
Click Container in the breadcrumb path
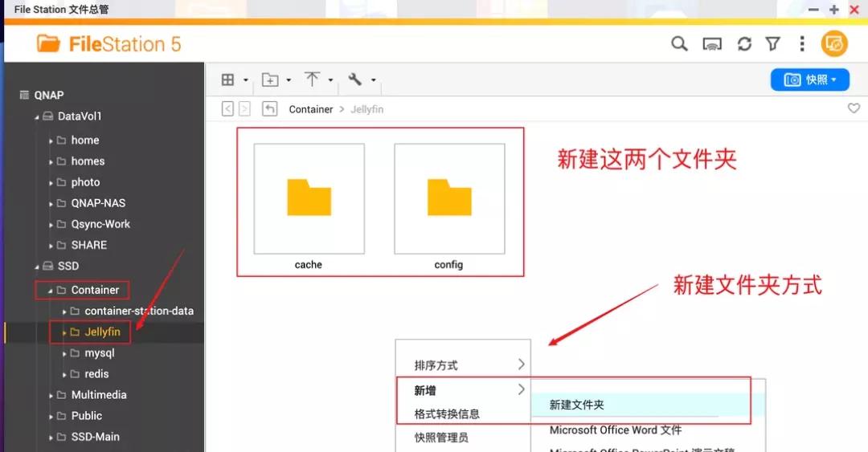click(x=311, y=109)
